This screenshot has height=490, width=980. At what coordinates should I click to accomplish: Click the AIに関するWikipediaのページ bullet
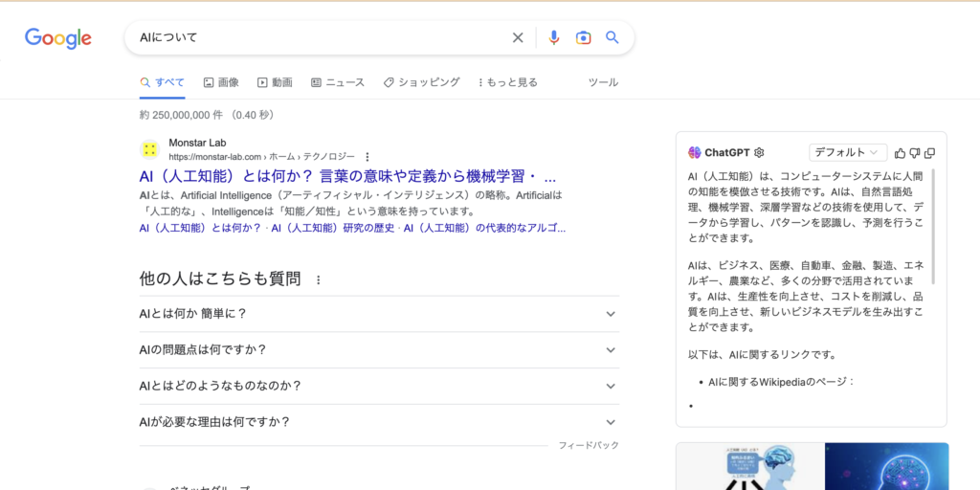click(x=781, y=381)
